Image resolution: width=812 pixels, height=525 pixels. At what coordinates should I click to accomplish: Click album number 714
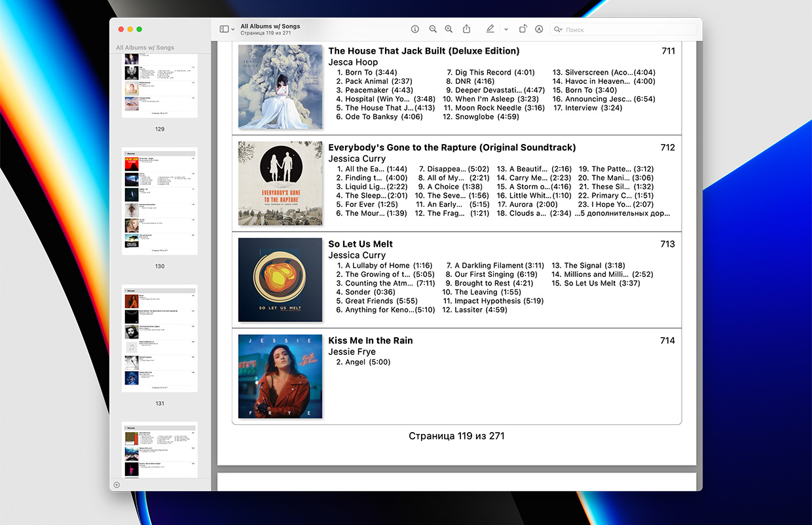[x=668, y=340]
